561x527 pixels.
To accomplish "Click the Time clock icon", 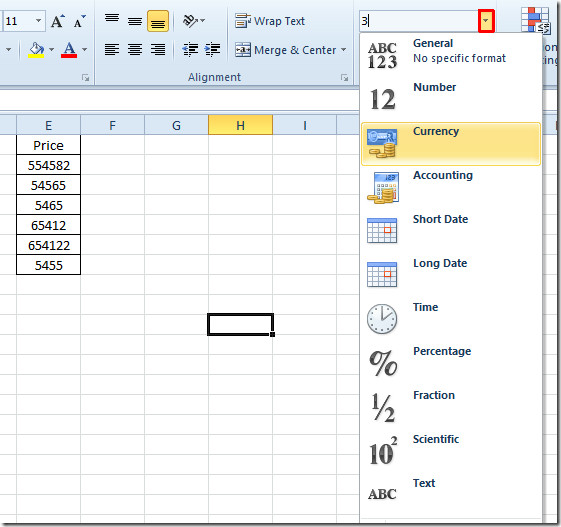I will [x=382, y=319].
